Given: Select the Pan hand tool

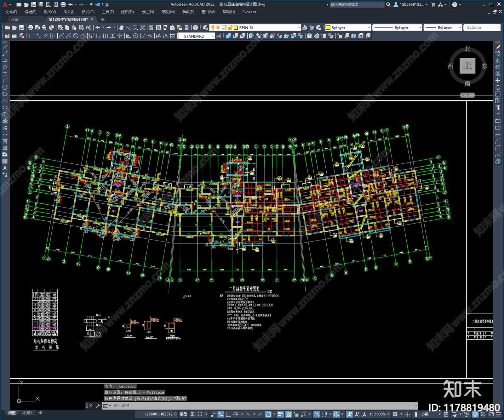Looking at the screenshot, I should 121,28.
